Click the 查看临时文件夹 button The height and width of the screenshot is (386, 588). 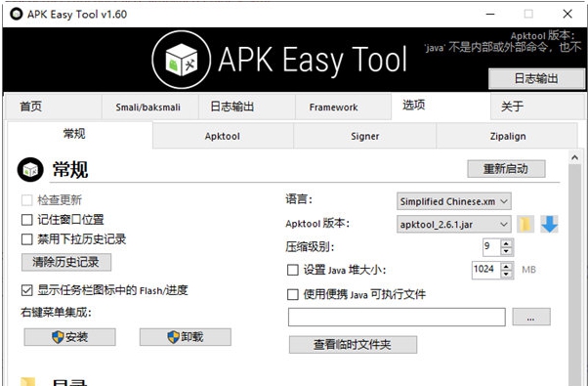pyautogui.click(x=353, y=344)
